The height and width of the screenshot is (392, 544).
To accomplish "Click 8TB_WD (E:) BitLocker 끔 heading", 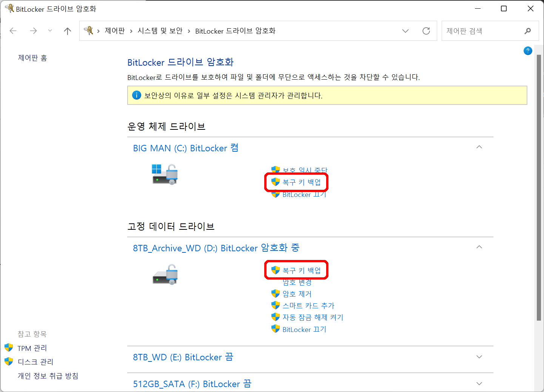I will tap(183, 357).
